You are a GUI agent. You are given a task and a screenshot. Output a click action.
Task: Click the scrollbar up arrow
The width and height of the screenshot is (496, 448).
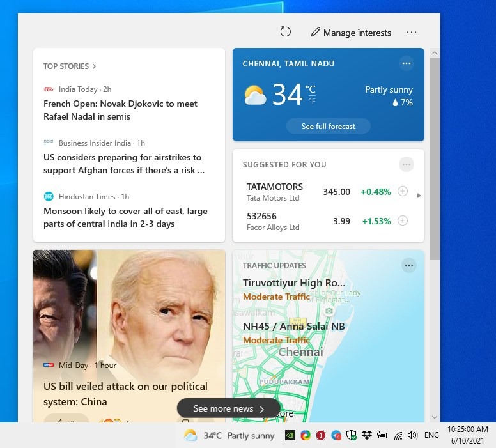[434, 53]
